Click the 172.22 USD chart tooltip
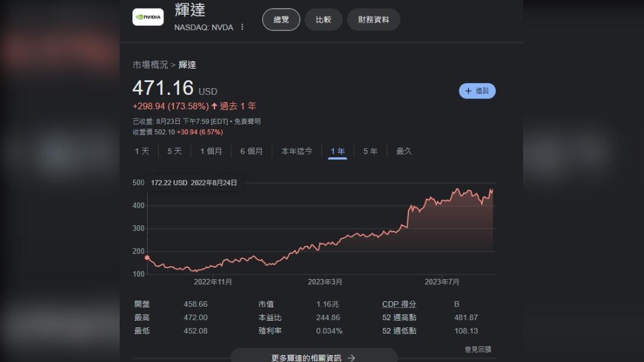The image size is (644, 362). 194,183
